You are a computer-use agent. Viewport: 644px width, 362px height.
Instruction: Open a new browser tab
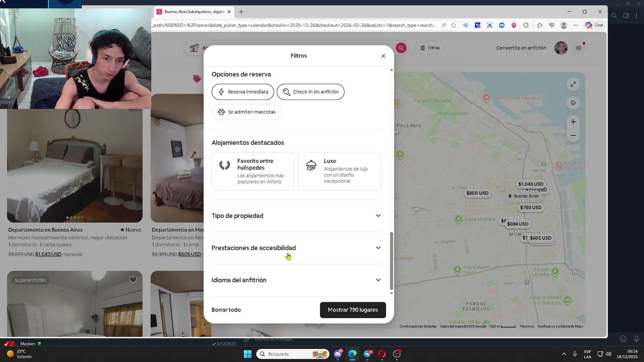(x=241, y=12)
